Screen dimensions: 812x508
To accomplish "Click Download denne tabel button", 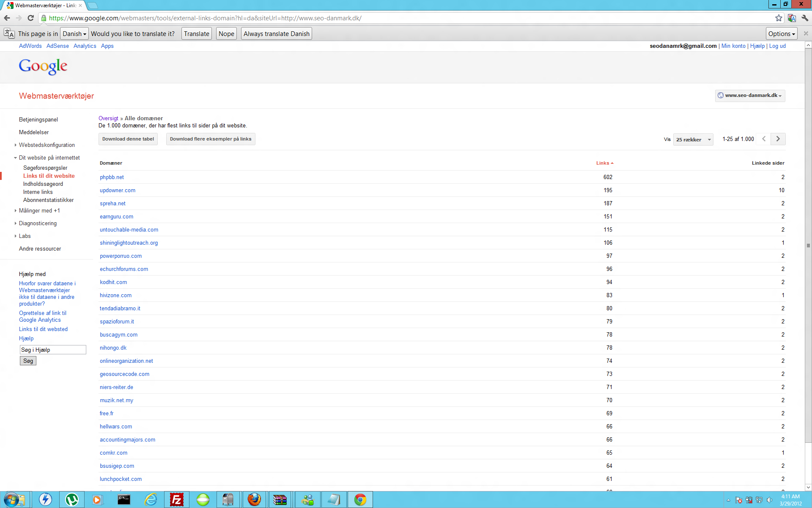I will [x=128, y=139].
